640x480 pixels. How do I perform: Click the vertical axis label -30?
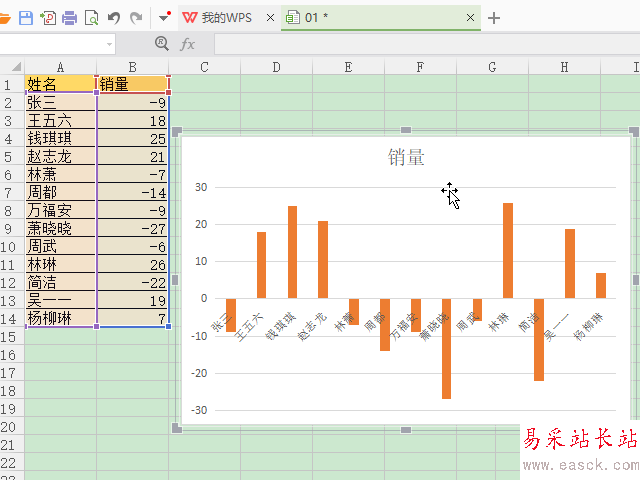[199, 410]
